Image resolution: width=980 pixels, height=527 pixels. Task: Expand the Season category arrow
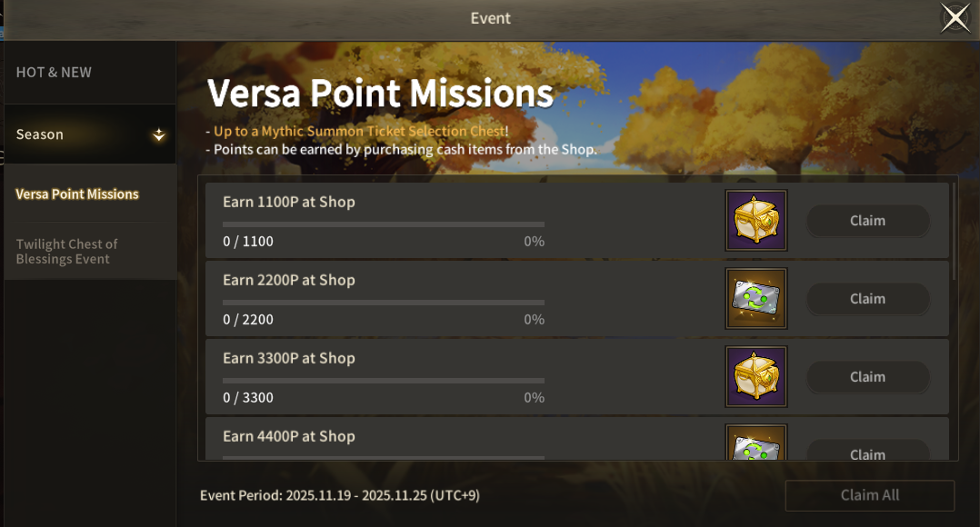[x=159, y=135]
